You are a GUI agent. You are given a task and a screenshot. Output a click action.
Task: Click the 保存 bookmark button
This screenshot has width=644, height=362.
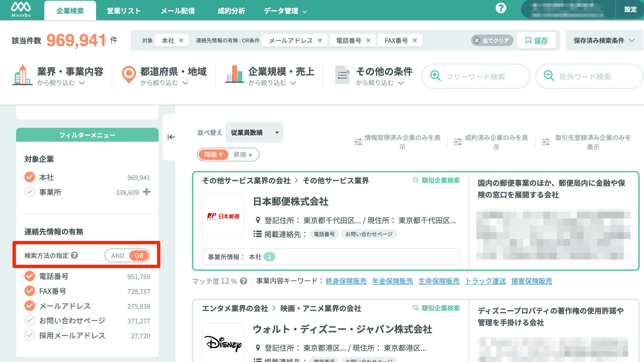tap(536, 40)
